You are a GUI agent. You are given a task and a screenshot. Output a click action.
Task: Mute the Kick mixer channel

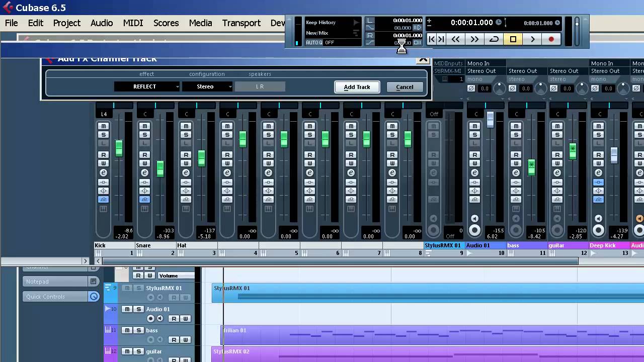[x=103, y=126]
